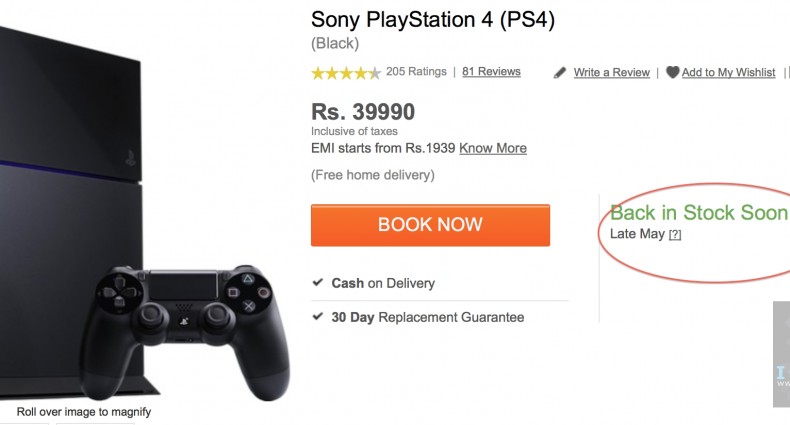Click the heart wishlist icon

click(673, 72)
